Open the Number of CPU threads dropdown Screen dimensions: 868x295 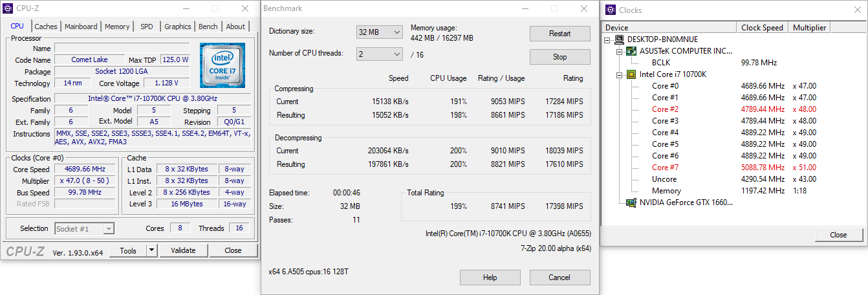click(379, 54)
